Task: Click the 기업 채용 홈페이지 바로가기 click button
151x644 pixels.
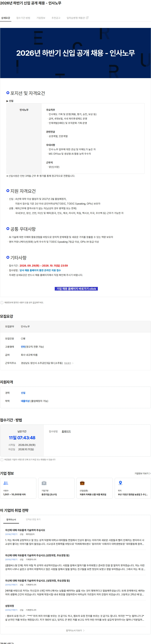Action: [76, 289]
